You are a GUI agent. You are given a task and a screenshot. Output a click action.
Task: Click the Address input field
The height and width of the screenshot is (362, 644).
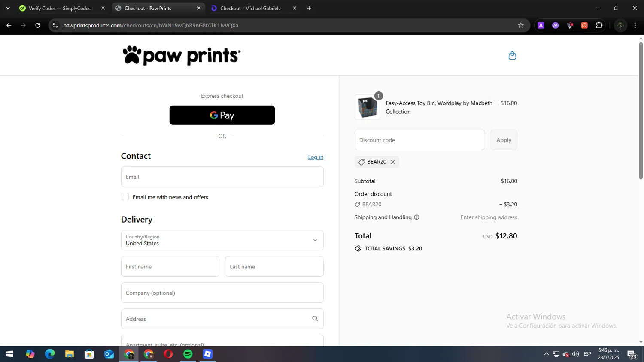tap(222, 319)
